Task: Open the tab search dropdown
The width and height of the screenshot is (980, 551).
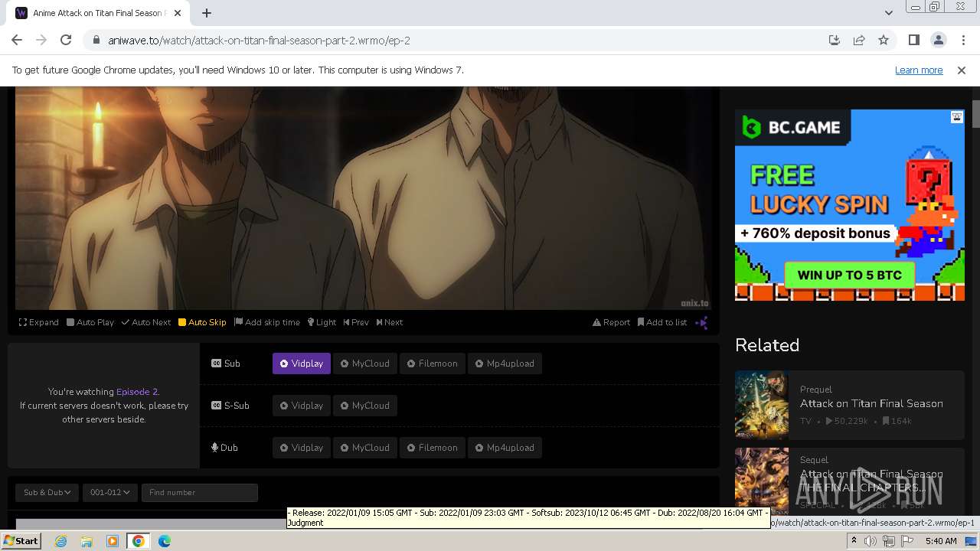Action: coord(888,13)
